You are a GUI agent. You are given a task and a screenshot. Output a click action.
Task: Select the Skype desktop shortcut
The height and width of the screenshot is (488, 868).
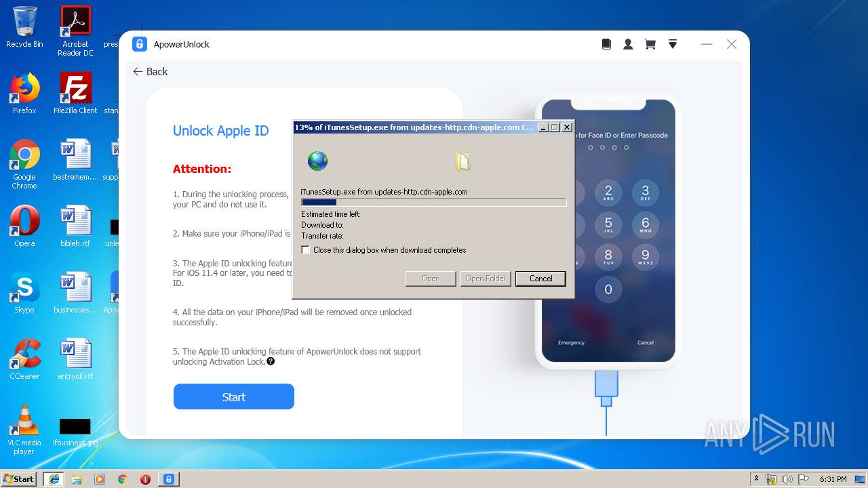(24, 292)
